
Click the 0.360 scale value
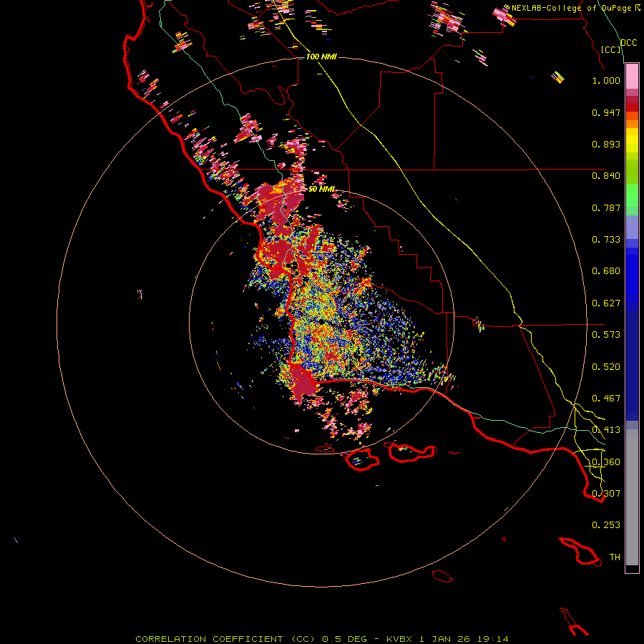click(606, 462)
